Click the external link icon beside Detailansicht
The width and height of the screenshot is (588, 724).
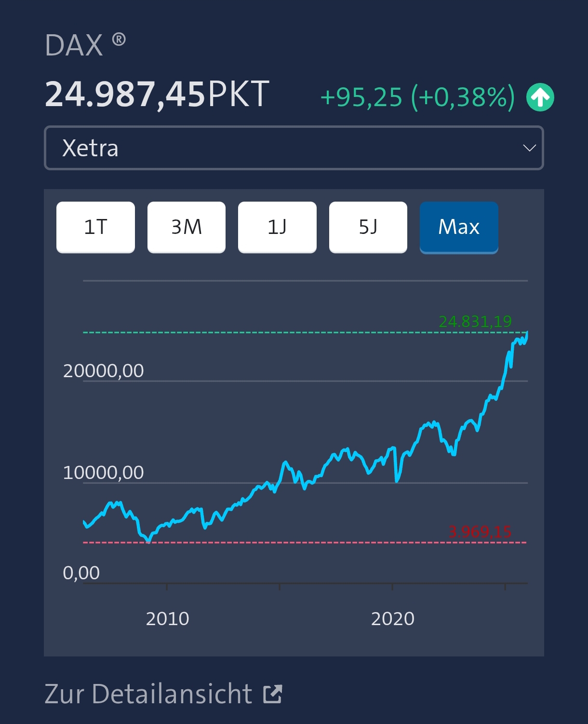(273, 694)
